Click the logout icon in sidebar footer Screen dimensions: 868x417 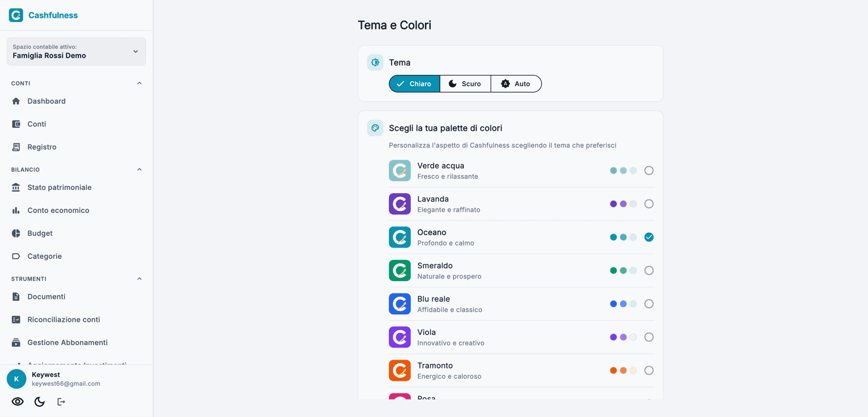(x=61, y=402)
